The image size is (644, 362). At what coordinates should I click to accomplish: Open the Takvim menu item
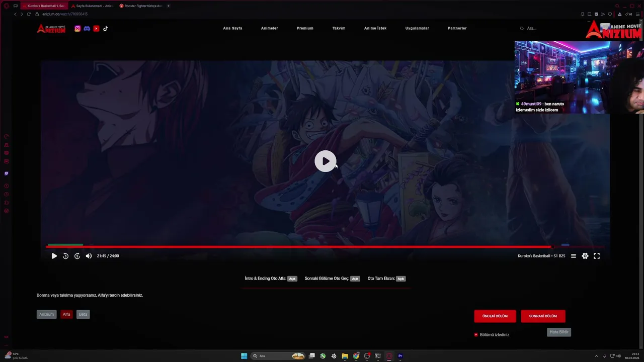[339, 28]
